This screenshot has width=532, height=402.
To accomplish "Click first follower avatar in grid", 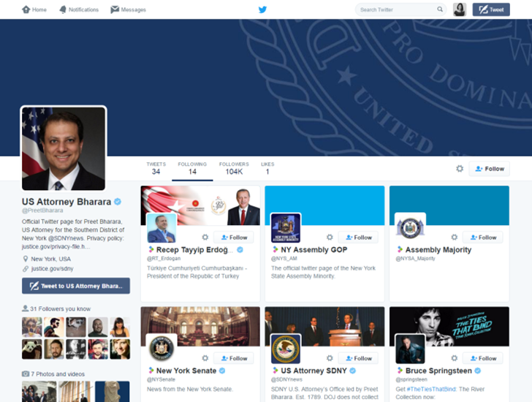I will tap(32, 327).
